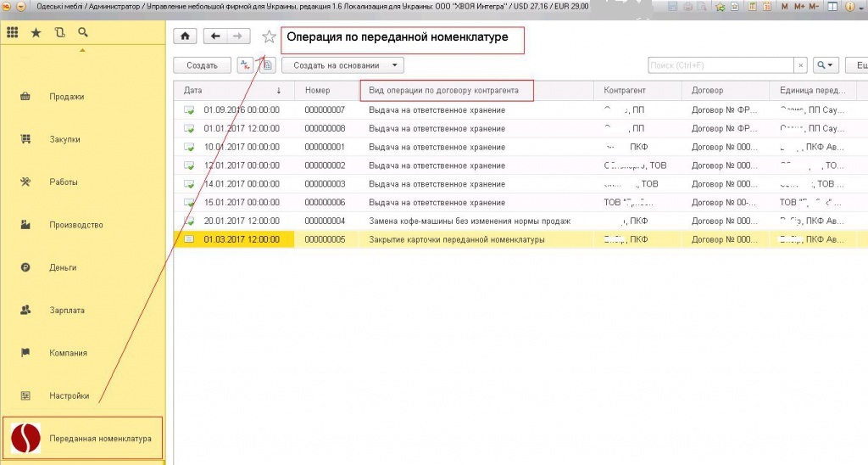Click Договор № 00-... cell in row 000000006

(x=724, y=202)
